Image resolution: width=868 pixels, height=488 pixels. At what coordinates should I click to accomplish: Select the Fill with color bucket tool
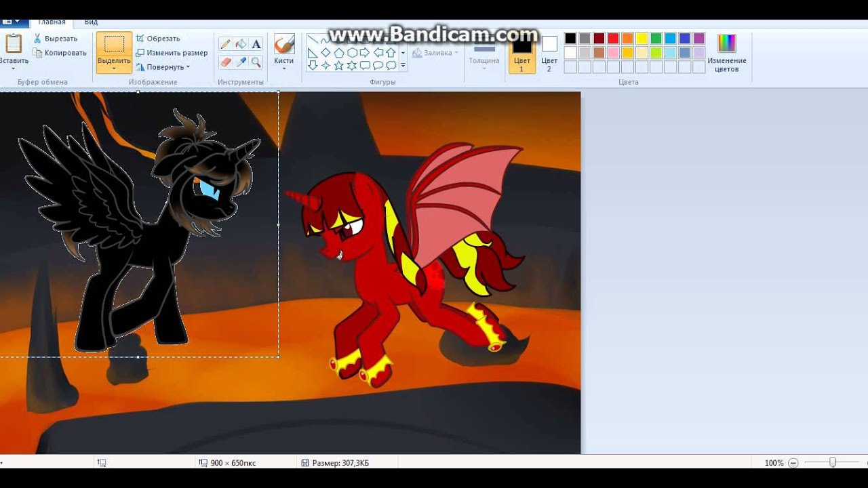coord(241,44)
